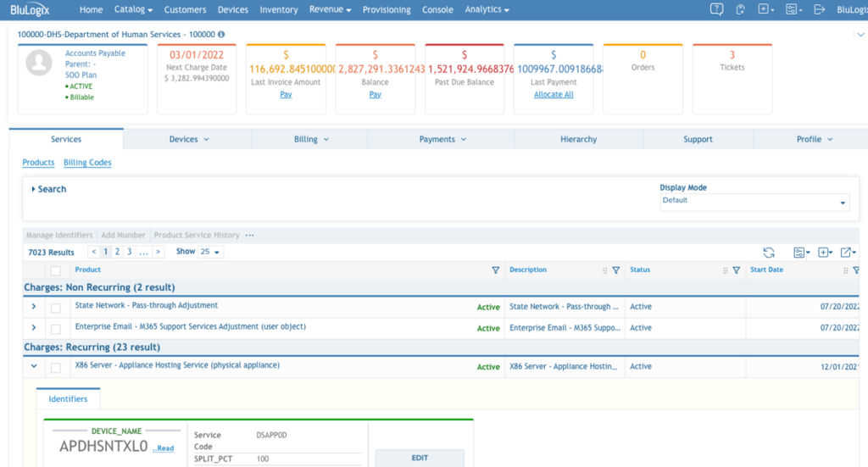The height and width of the screenshot is (467, 868).
Task: Open the notifications icon in the header
Action: click(740, 9)
